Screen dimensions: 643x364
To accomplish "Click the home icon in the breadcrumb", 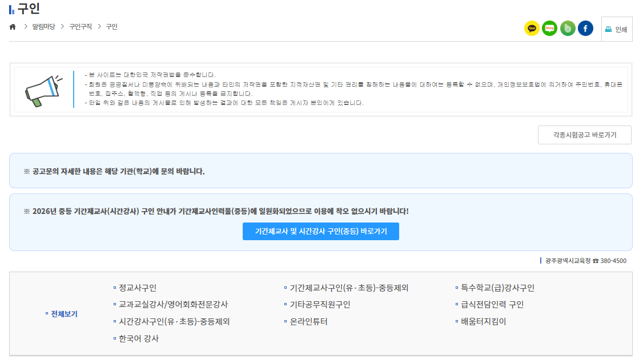I will tap(12, 26).
